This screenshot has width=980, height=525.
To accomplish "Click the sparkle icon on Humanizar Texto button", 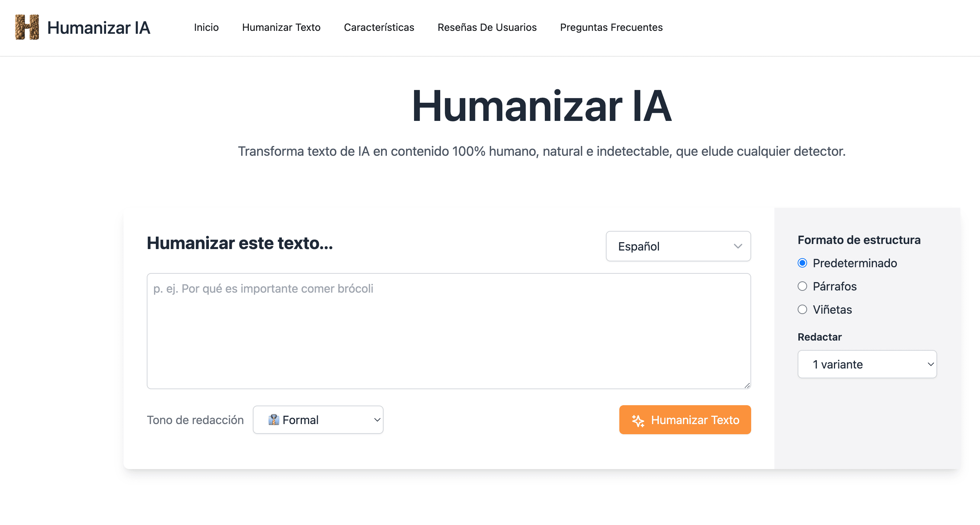I will 638,420.
